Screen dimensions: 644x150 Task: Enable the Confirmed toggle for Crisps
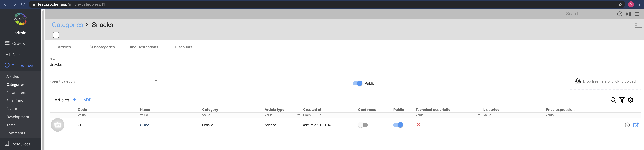click(x=363, y=125)
